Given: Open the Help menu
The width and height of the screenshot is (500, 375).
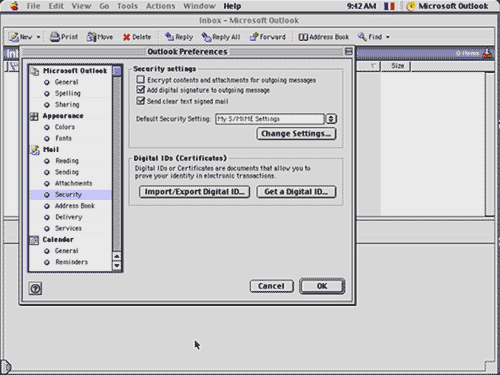Looking at the screenshot, I should click(232, 6).
